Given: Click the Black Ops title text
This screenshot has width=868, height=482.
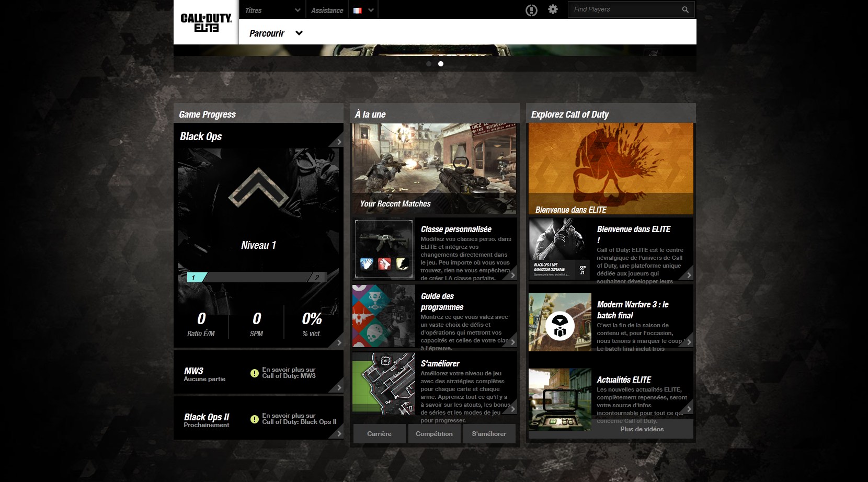Looking at the screenshot, I should tap(201, 136).
